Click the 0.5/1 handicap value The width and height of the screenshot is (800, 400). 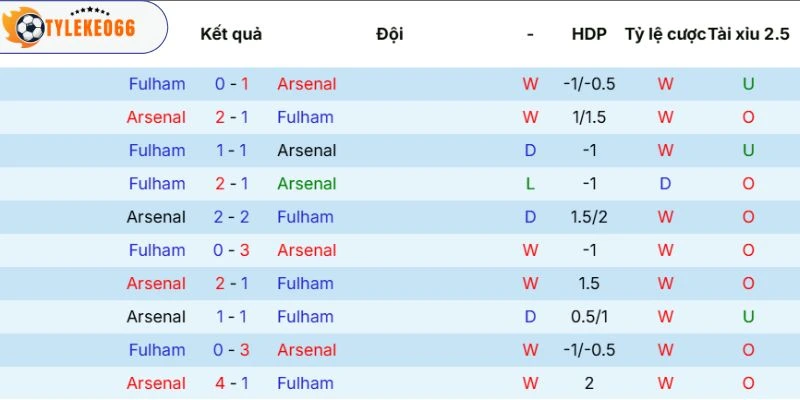[589, 317]
